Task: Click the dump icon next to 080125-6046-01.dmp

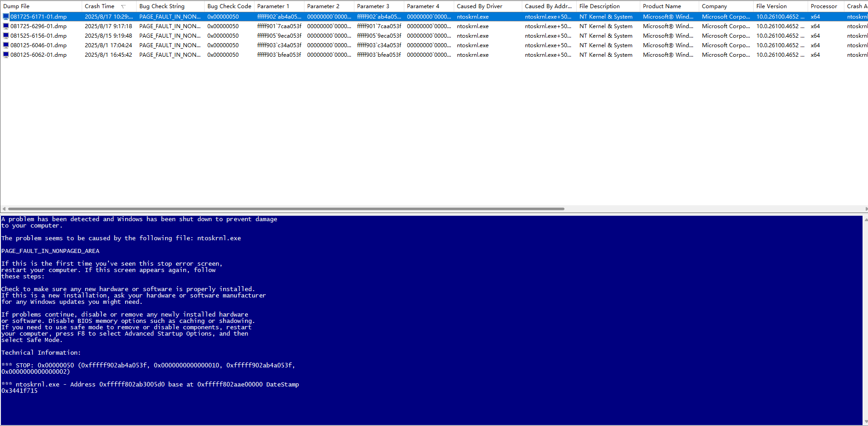Action: (x=5, y=45)
